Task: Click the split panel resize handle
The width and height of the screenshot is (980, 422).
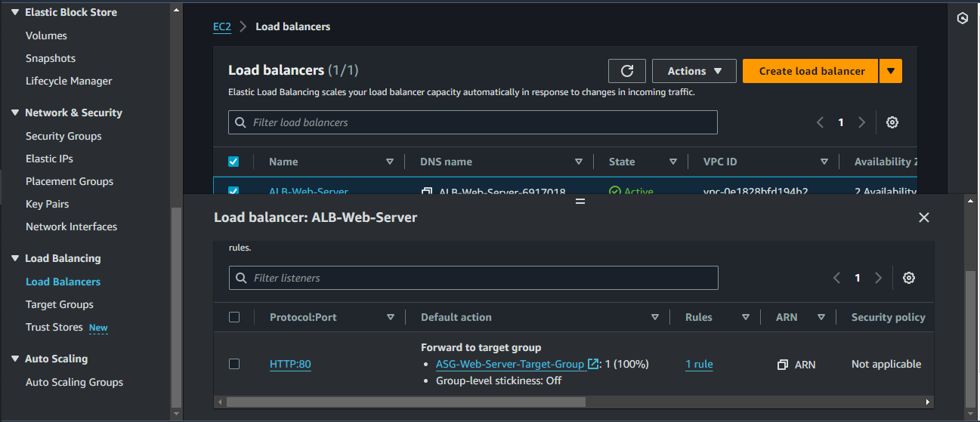Action: (580, 202)
